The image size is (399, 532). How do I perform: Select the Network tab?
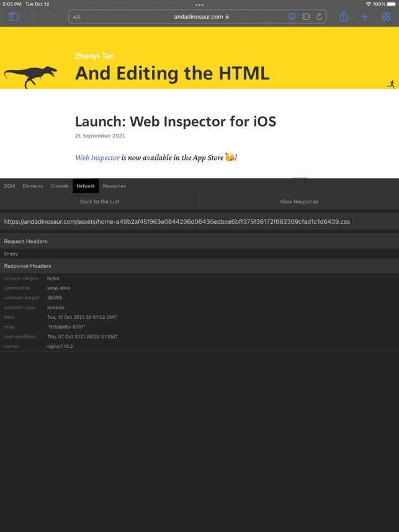86,186
